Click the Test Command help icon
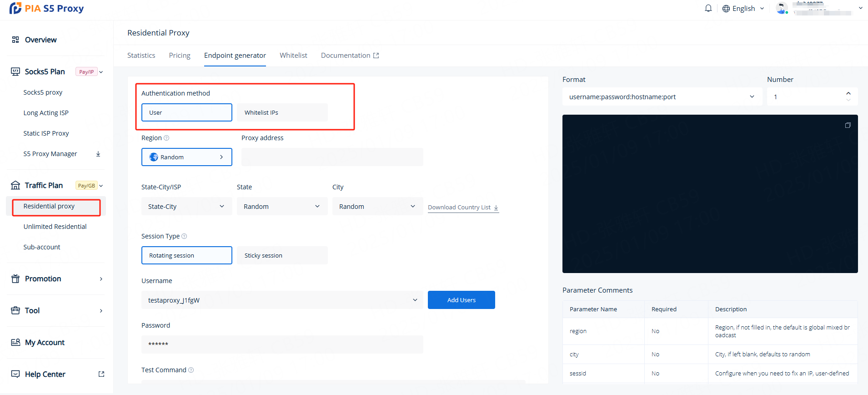 (191, 370)
